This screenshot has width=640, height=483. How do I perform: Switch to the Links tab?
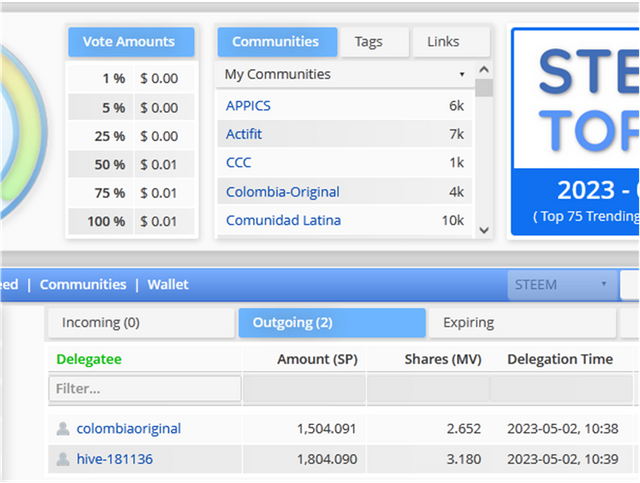(451, 42)
